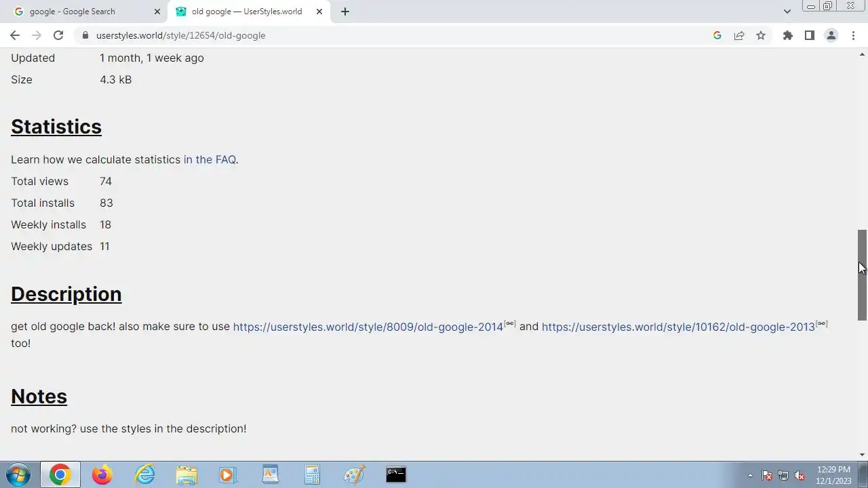
Task: Click the Statistics heading
Action: [56, 127]
